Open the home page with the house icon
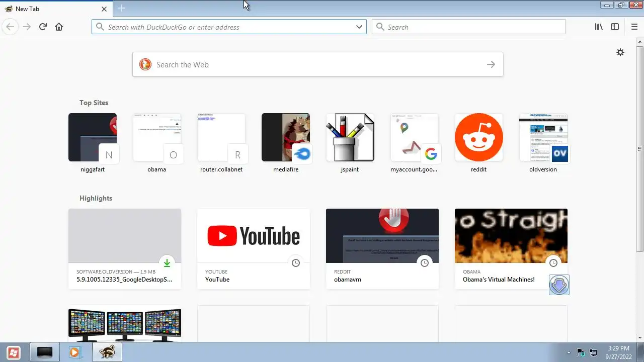This screenshot has height=362, width=644. click(59, 27)
